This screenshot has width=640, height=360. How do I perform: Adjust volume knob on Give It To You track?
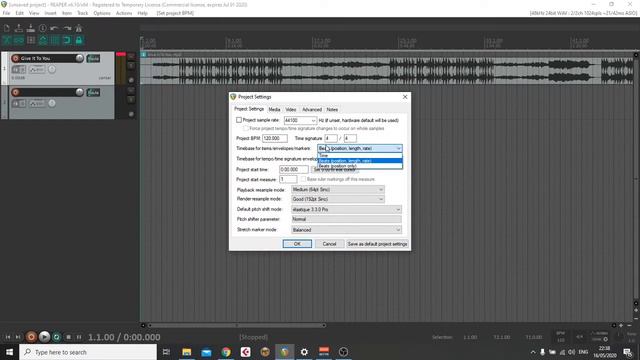(79, 58)
